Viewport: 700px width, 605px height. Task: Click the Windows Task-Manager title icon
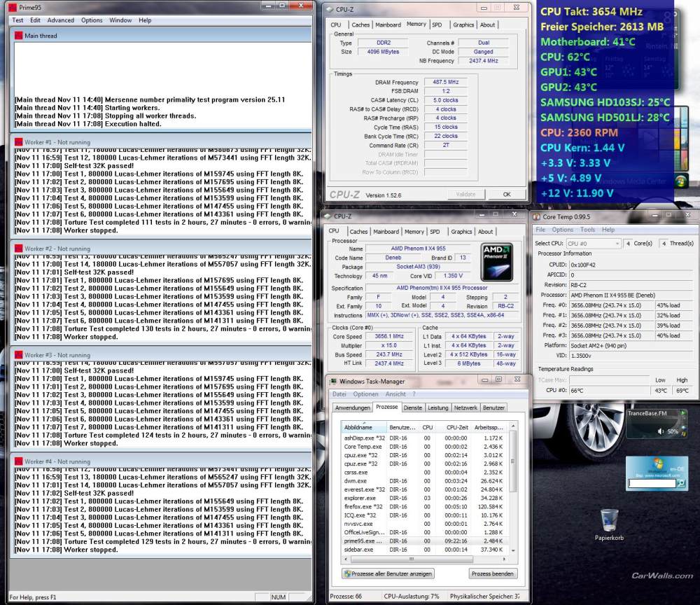[333, 382]
